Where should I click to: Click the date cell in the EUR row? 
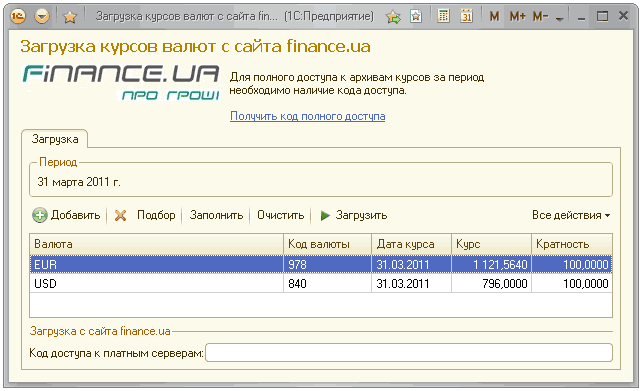pos(411,265)
